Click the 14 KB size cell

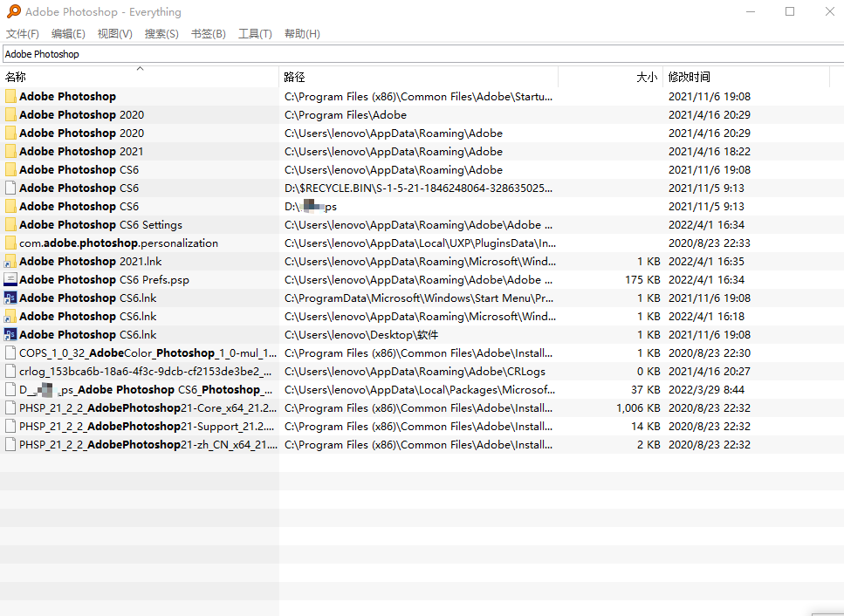coord(646,426)
